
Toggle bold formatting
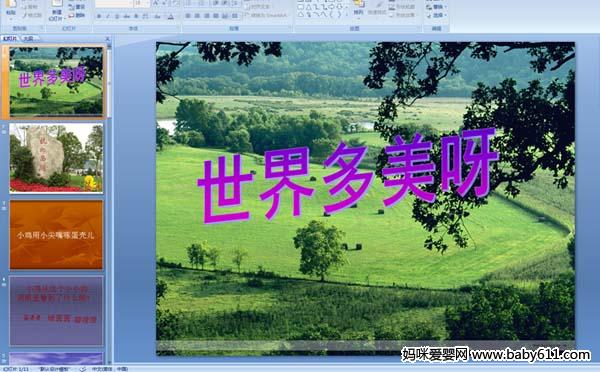click(x=99, y=16)
